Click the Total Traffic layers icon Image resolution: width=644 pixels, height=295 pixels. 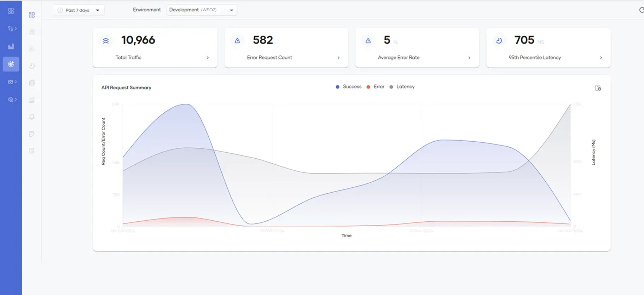[106, 41]
